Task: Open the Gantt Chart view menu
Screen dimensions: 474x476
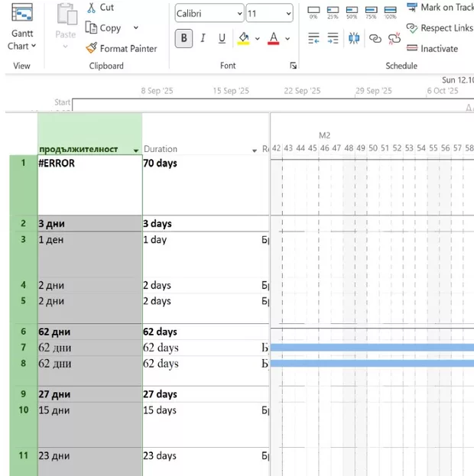Action: tap(22, 40)
